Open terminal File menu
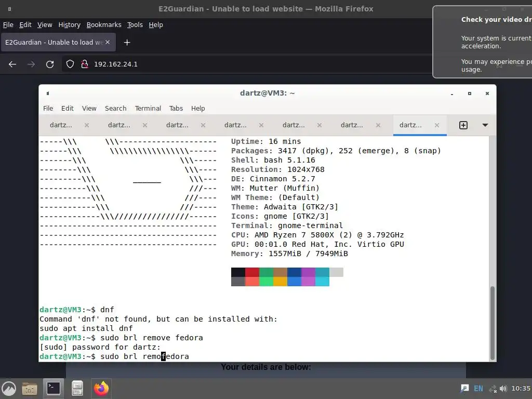The height and width of the screenshot is (399, 532). pos(48,108)
